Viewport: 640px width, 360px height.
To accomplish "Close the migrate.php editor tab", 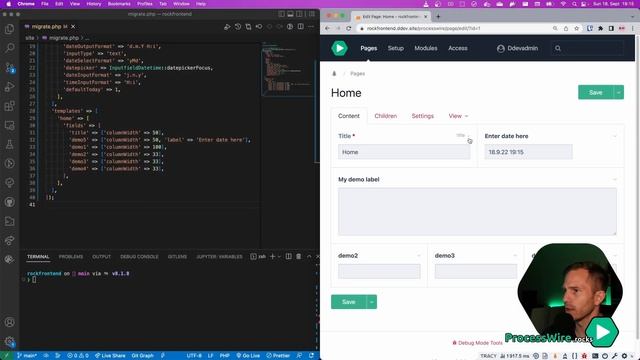I will pos(73,27).
